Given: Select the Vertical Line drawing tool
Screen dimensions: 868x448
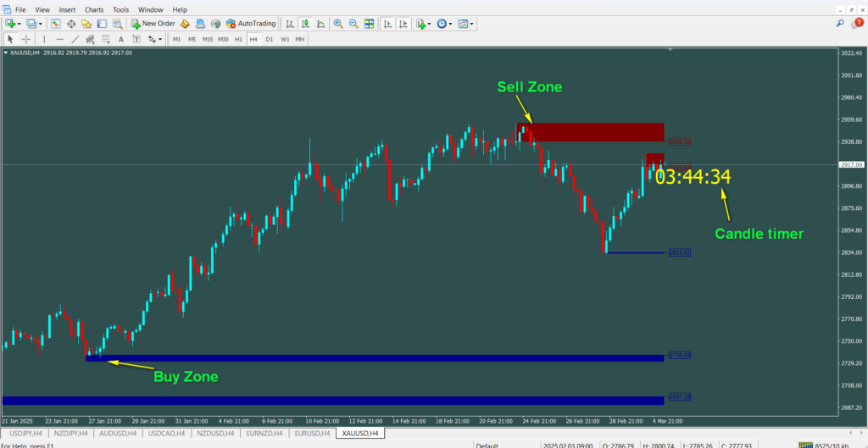Looking at the screenshot, I should (44, 39).
